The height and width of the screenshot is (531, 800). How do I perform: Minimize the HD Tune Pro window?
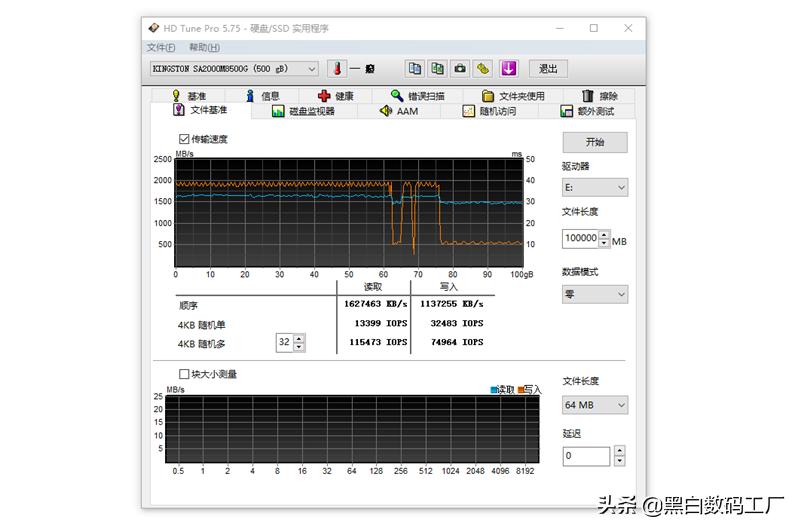click(560, 28)
